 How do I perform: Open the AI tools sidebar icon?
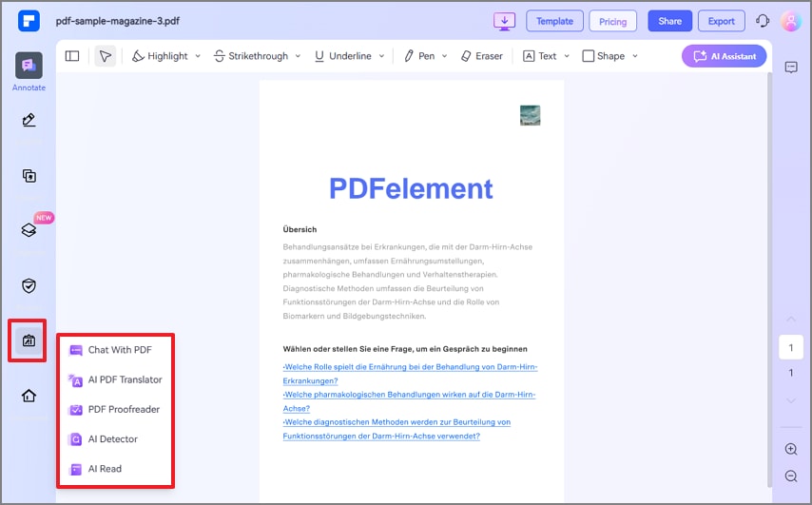29,340
